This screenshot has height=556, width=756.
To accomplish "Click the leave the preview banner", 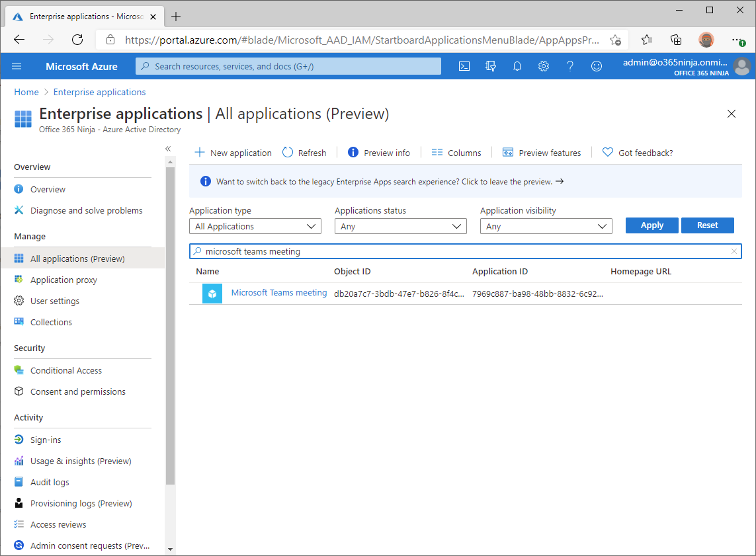I will pos(465,182).
